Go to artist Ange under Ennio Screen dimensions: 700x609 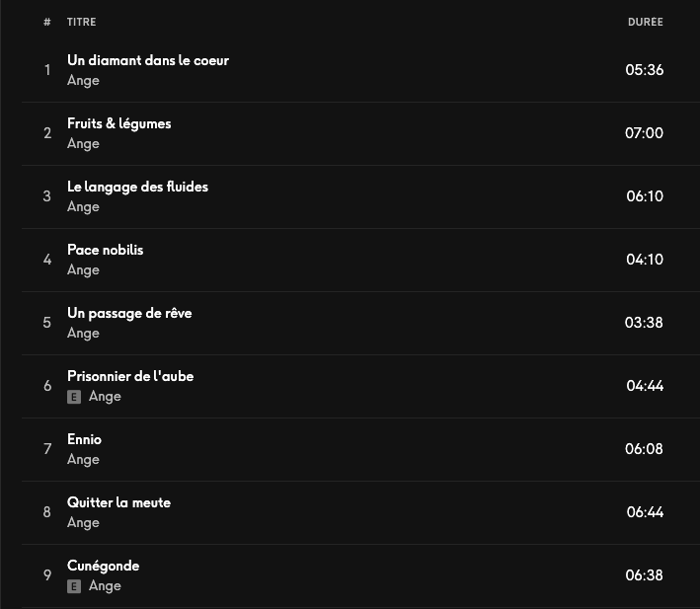(x=83, y=460)
